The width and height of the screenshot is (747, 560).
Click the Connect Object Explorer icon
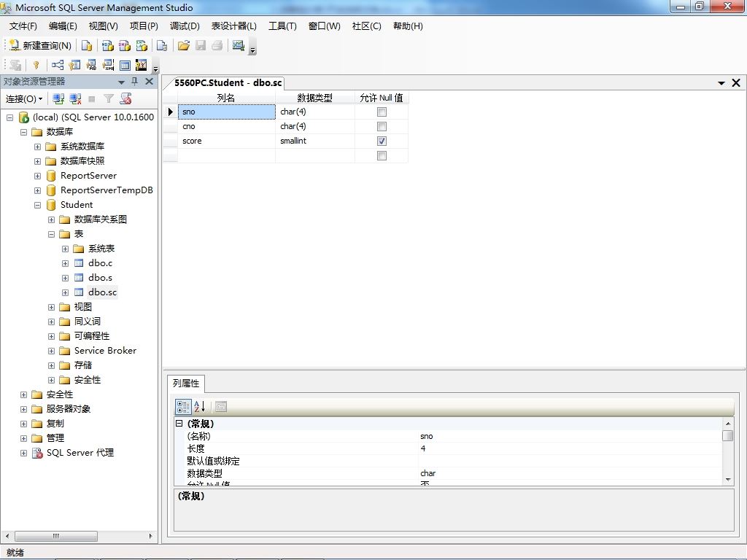58,98
